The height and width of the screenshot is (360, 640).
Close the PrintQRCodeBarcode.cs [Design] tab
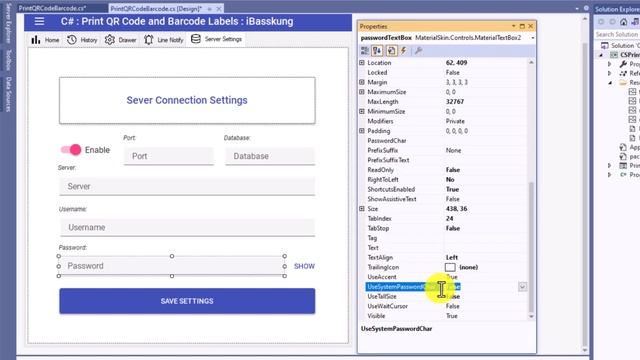click(x=219, y=9)
